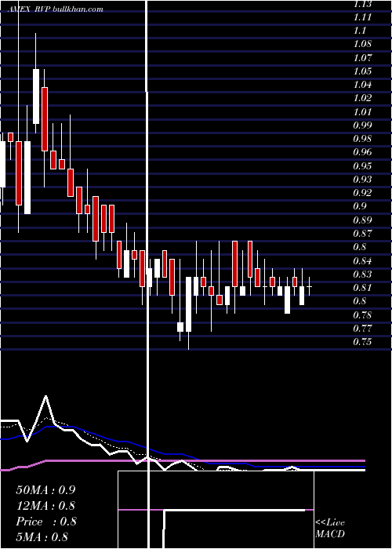Select the 0.93 price axis label
The height and width of the screenshot is (549, 392).
point(362,180)
